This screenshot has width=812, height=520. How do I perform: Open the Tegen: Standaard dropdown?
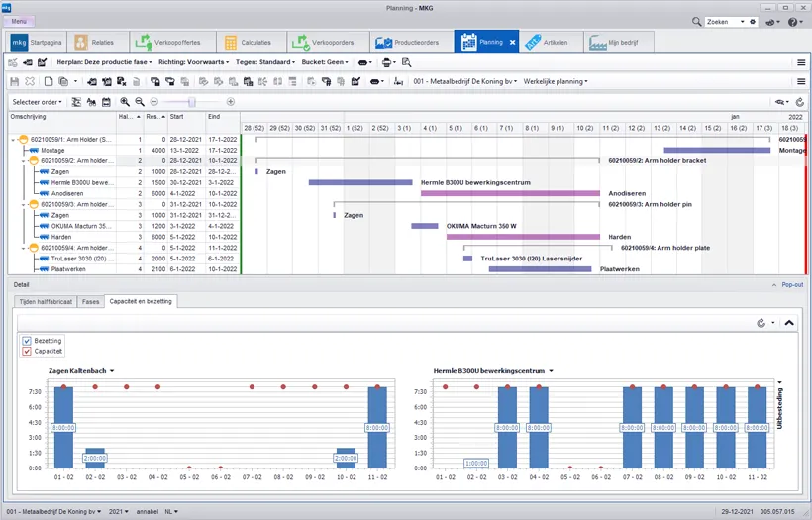(x=265, y=62)
